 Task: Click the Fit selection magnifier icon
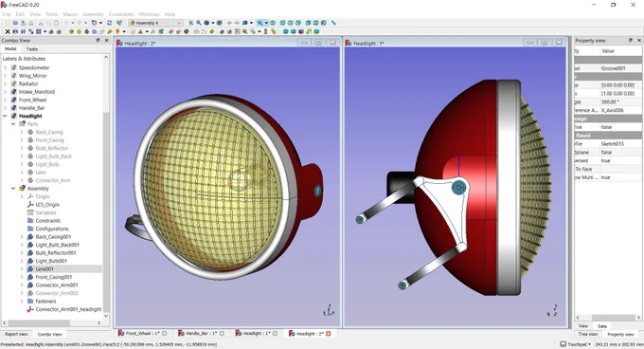click(x=199, y=23)
